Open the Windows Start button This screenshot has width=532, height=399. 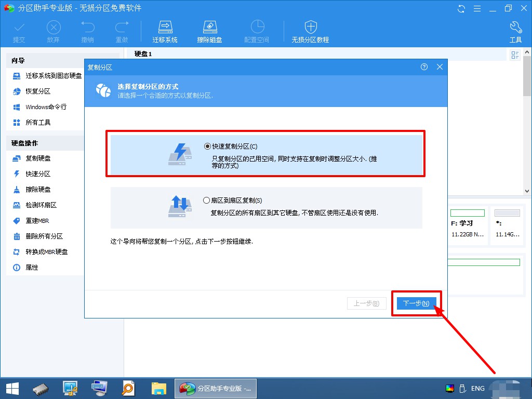[12, 389]
